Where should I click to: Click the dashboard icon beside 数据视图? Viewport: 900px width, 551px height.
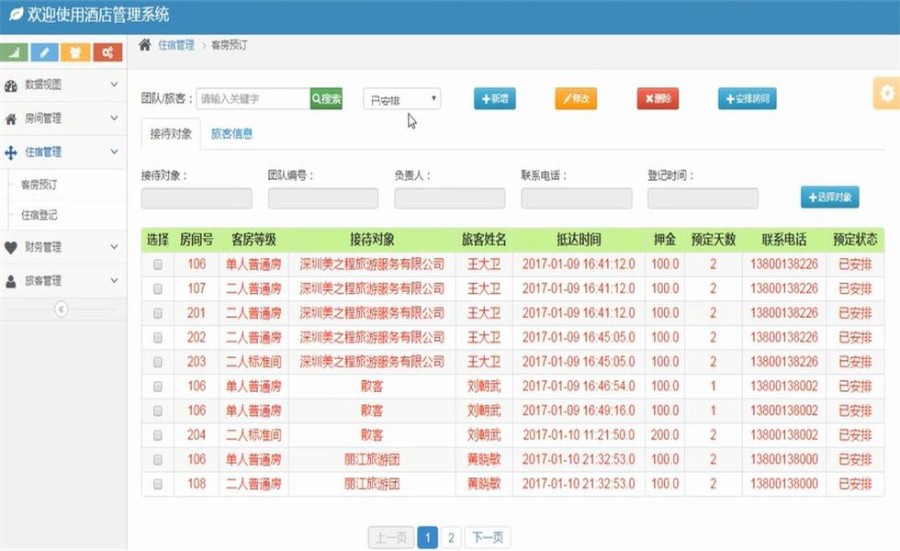pyautogui.click(x=11, y=86)
